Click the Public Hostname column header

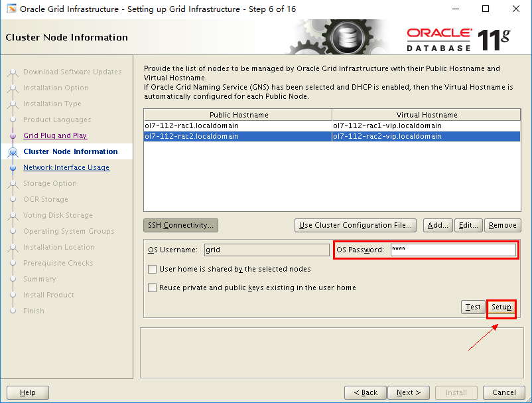pyautogui.click(x=238, y=115)
